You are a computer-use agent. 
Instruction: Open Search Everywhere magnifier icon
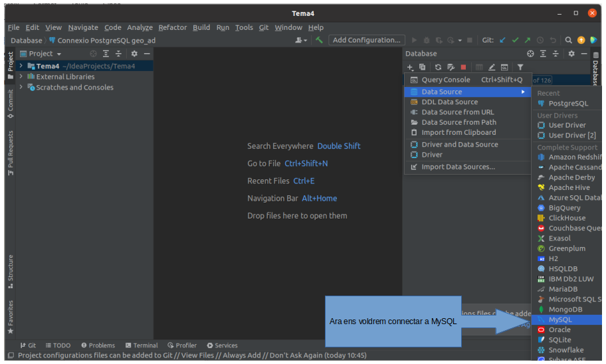pos(568,40)
